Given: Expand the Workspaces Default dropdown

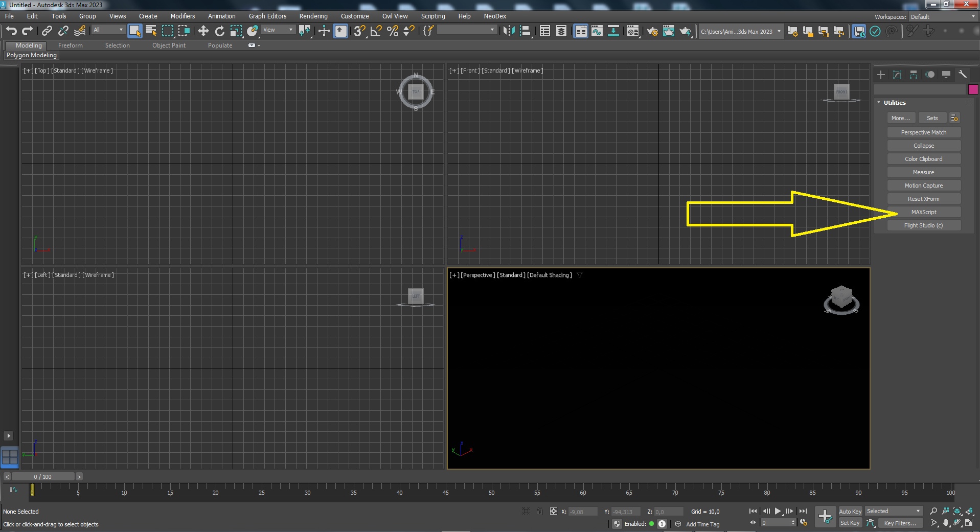Looking at the screenshot, I should tap(943, 17).
